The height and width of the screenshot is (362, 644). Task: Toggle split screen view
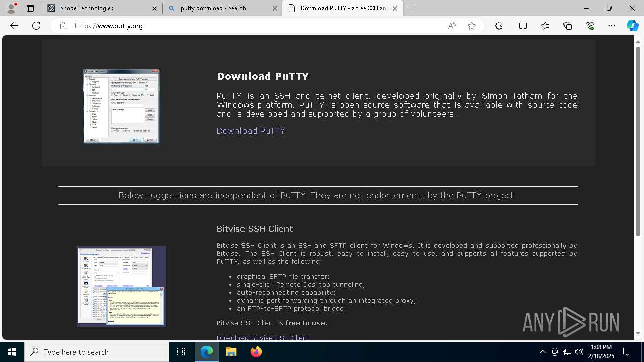point(523,26)
